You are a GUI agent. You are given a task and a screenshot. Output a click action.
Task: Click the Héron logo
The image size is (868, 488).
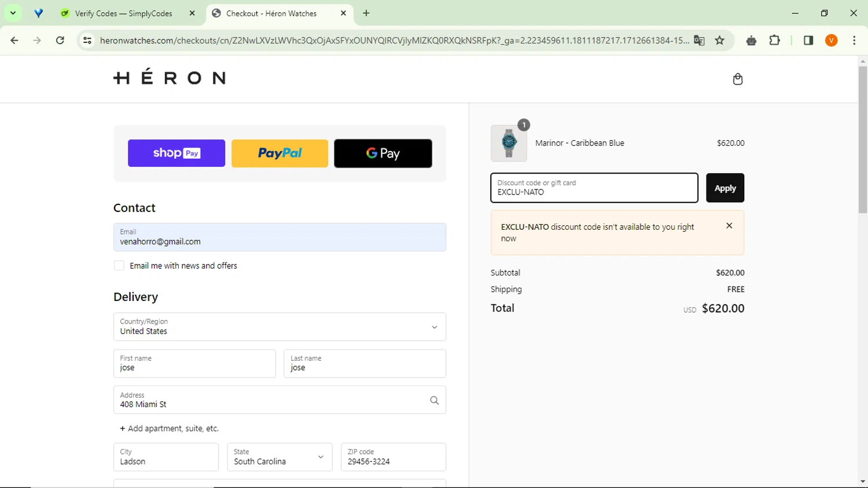(170, 77)
